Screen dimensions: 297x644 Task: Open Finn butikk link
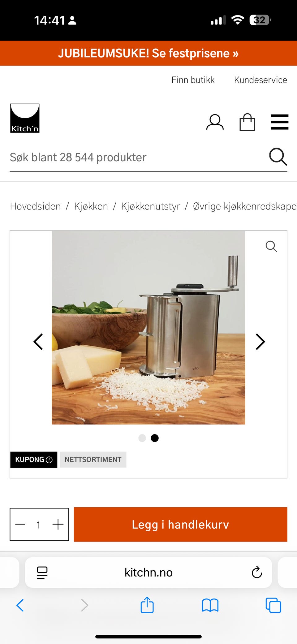(x=193, y=80)
